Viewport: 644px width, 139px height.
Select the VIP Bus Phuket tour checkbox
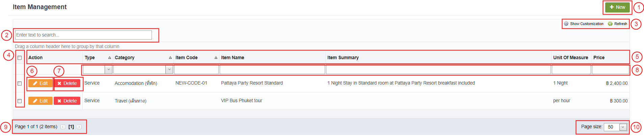[20, 101]
